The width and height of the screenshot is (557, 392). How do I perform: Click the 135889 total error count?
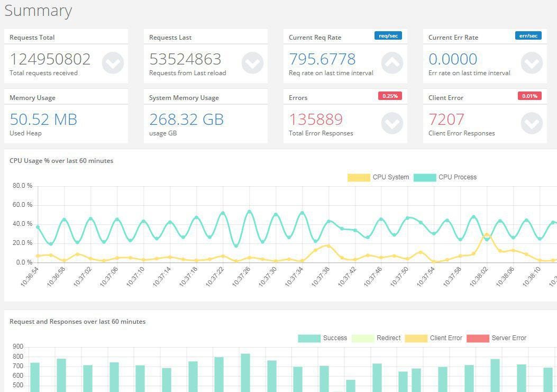tap(316, 120)
